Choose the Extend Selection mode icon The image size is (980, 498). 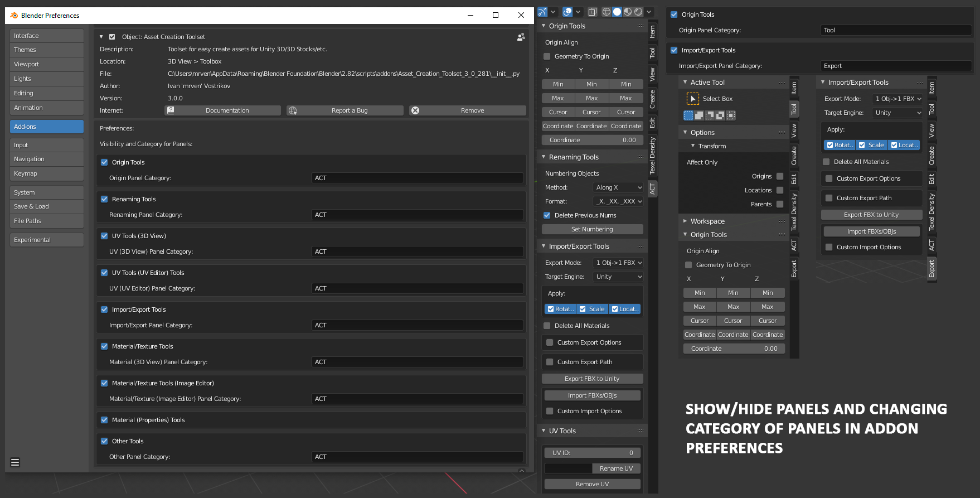(699, 115)
